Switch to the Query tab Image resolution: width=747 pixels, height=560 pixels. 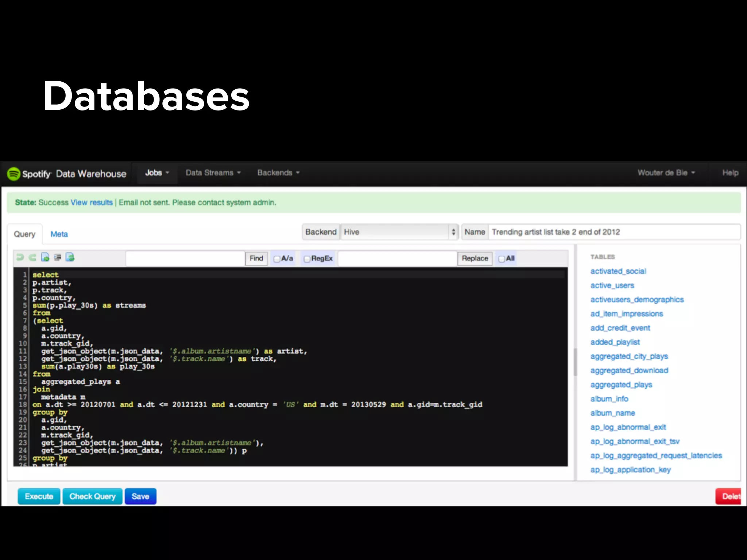pos(24,234)
